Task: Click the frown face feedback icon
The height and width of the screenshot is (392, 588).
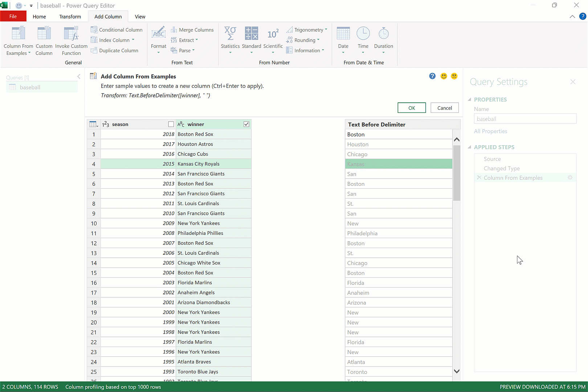Action: pos(454,76)
